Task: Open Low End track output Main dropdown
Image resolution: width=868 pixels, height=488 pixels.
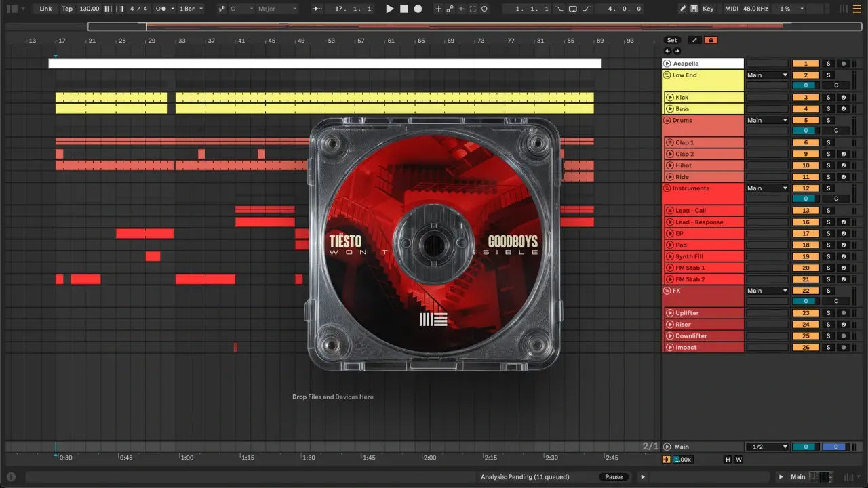Action: (x=768, y=75)
